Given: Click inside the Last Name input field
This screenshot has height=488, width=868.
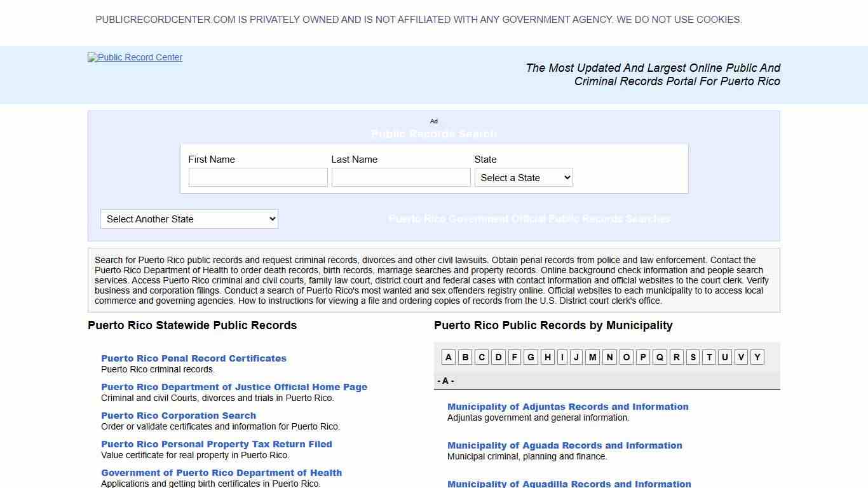Looking at the screenshot, I should (x=400, y=177).
